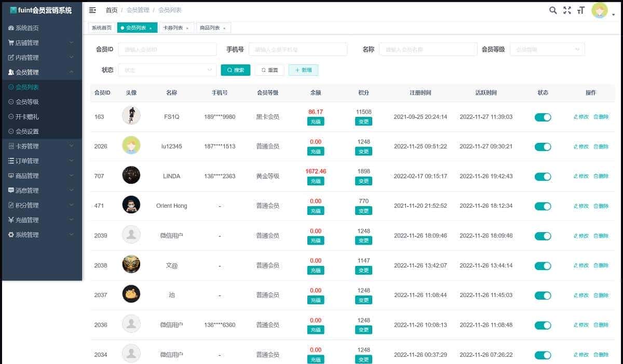Screen dimensions: 623x364
Task: Disable status toggle for member 163
Action: pos(543,117)
